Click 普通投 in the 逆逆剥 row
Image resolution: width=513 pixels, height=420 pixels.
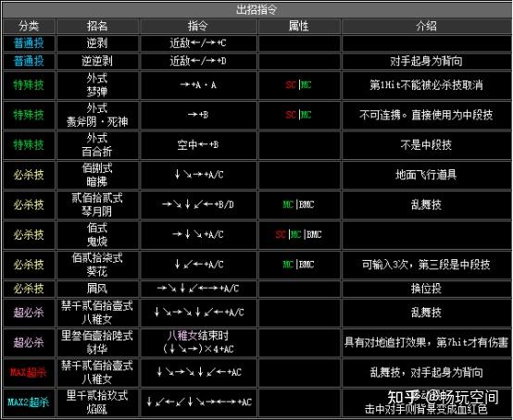coord(29,61)
